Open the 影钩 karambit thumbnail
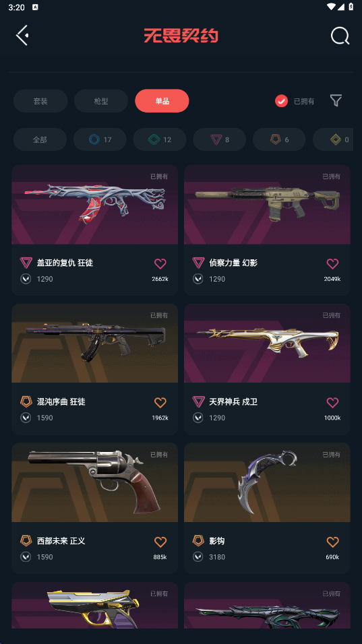 click(x=267, y=482)
